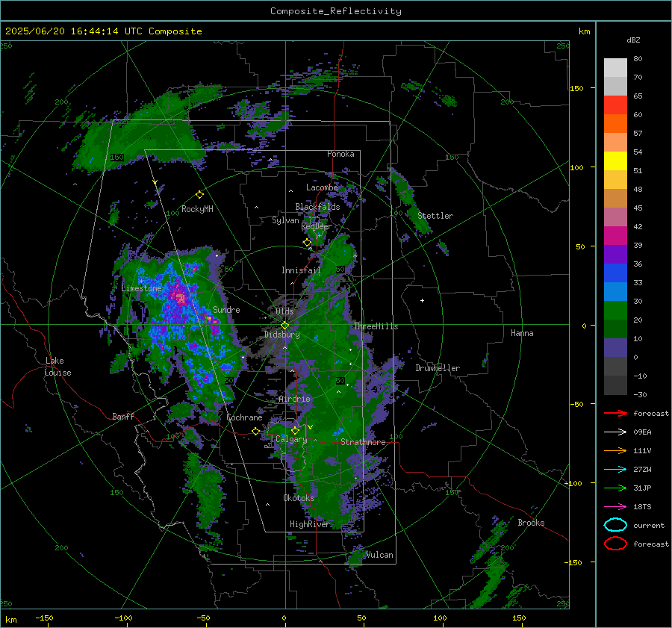Click the Vulcan label

click(x=379, y=555)
